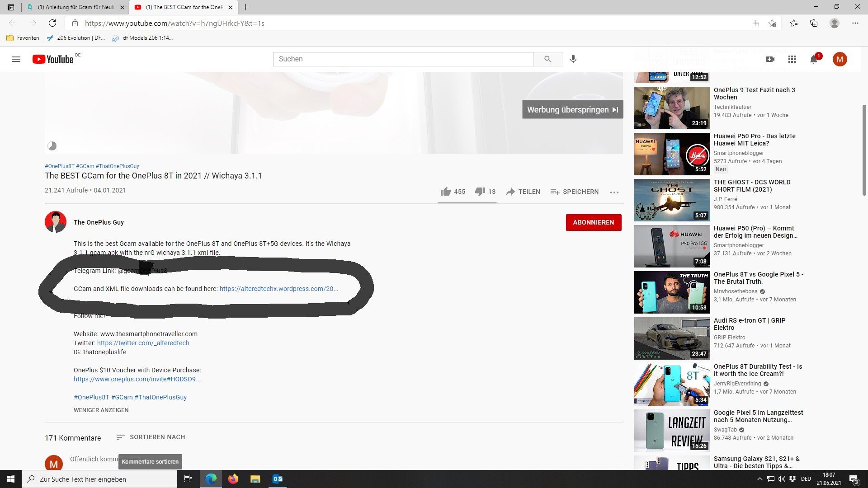Viewport: 868px width, 488px height.
Task: Open YouTube hamburger guide menu
Action: 16,59
